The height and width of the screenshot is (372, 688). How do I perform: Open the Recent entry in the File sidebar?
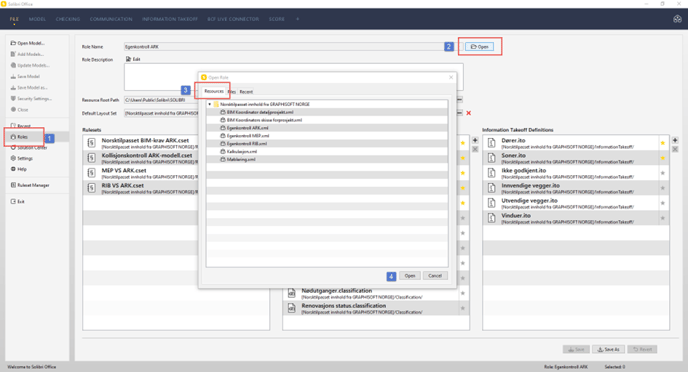[21, 126]
